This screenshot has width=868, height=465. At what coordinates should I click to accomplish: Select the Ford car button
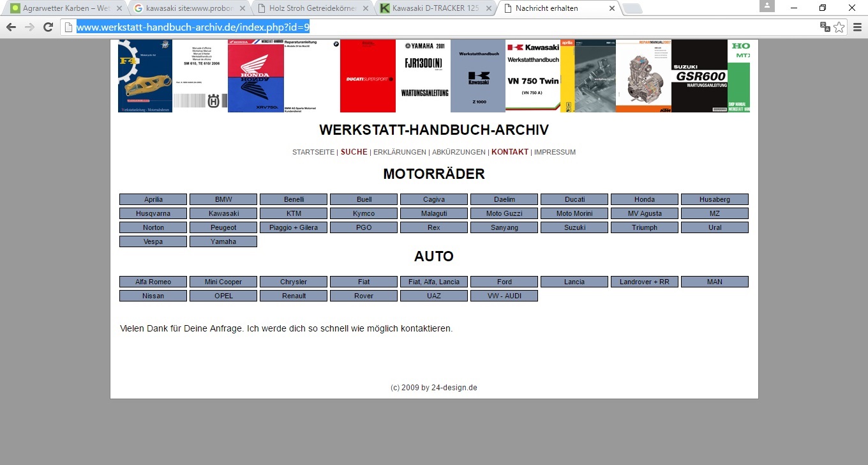click(x=504, y=282)
